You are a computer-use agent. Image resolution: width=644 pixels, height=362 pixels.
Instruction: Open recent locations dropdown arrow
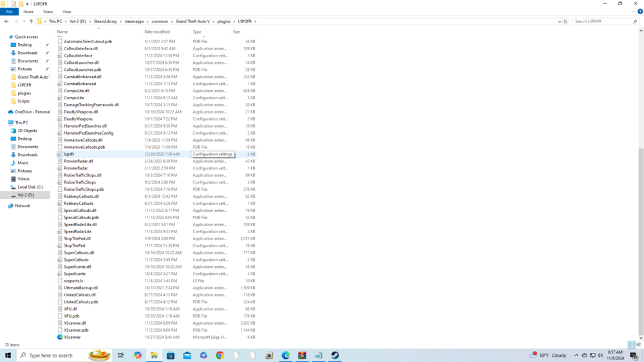24,21
